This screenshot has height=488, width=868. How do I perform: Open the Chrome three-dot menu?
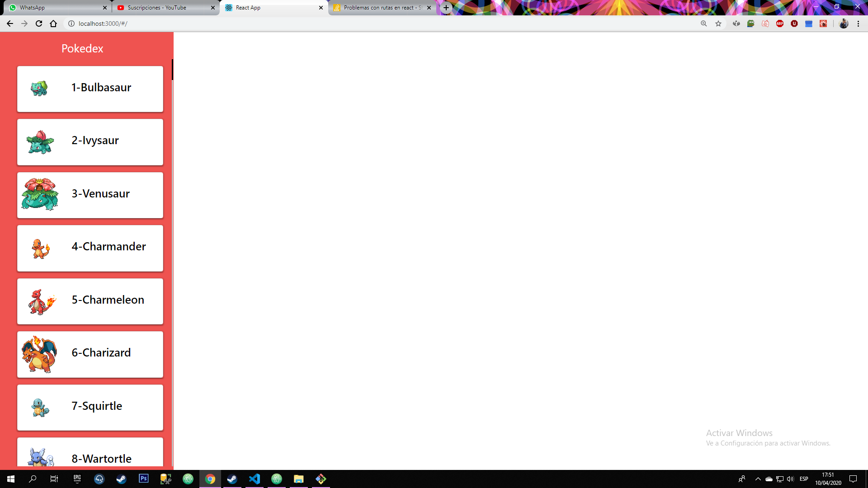(x=858, y=23)
